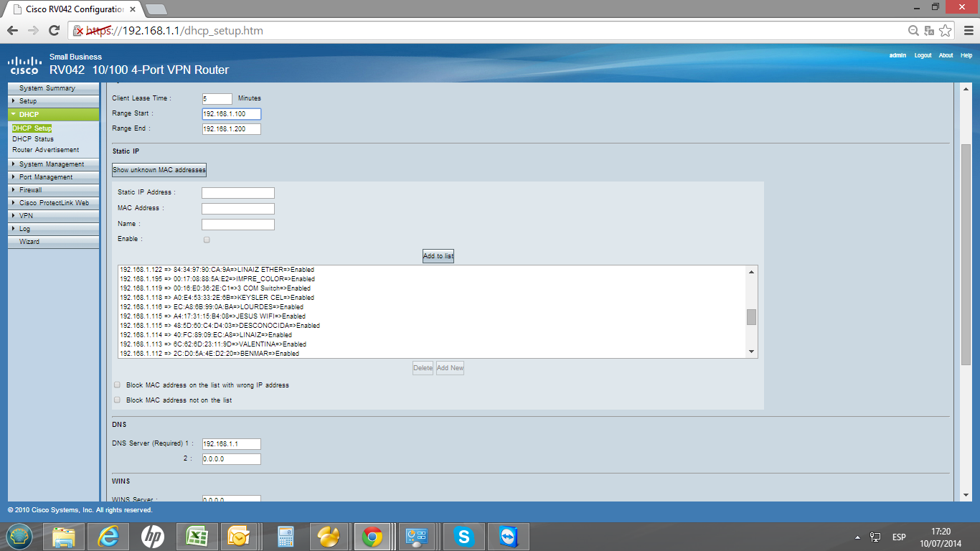Open the yellow bird app on taskbar
Screen dimensions: 980x551
pos(328,536)
